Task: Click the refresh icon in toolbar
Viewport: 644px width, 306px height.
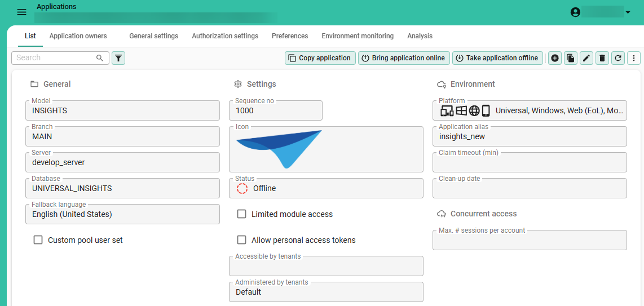Action: (618, 58)
